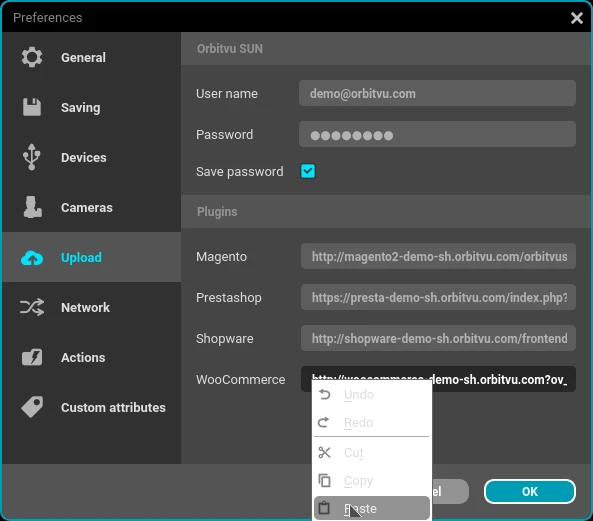Click Undo in the context menu
The image size is (593, 521).
pos(372,395)
